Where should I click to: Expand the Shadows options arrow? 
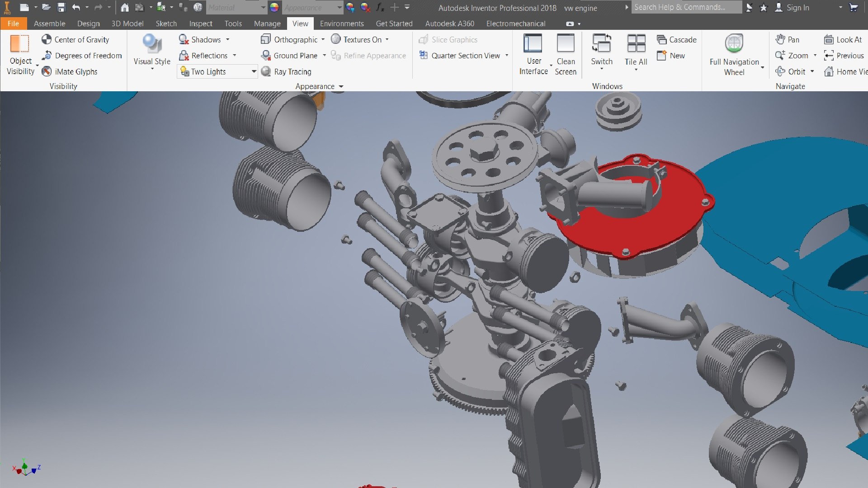(227, 39)
